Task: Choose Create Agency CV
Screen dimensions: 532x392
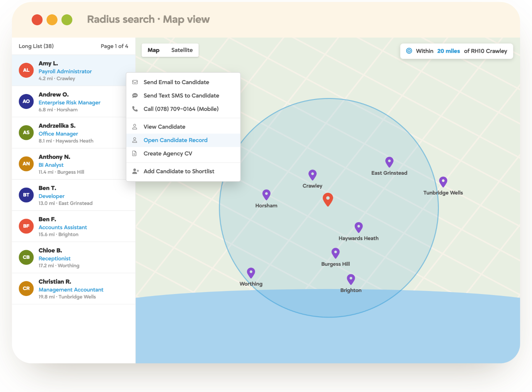Action: pos(183,153)
